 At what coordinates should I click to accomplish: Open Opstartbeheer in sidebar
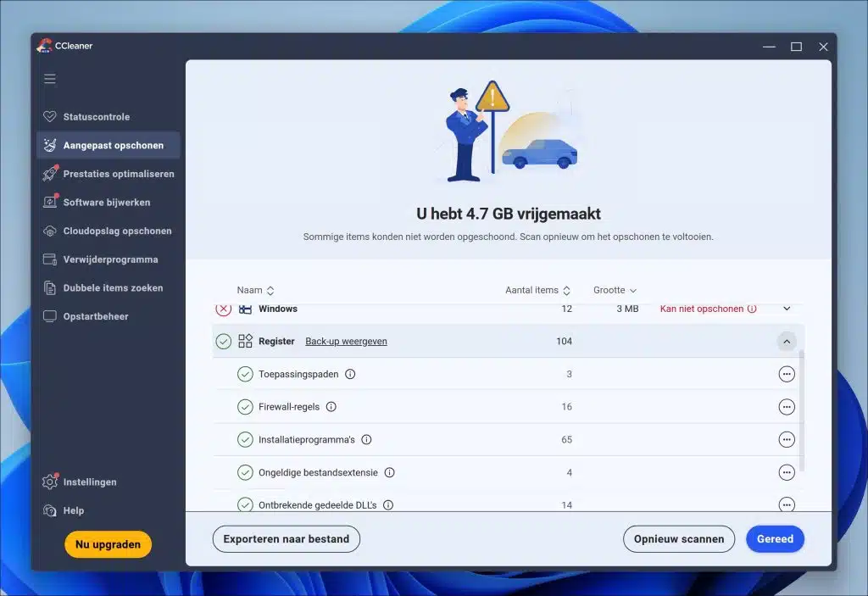click(108, 316)
